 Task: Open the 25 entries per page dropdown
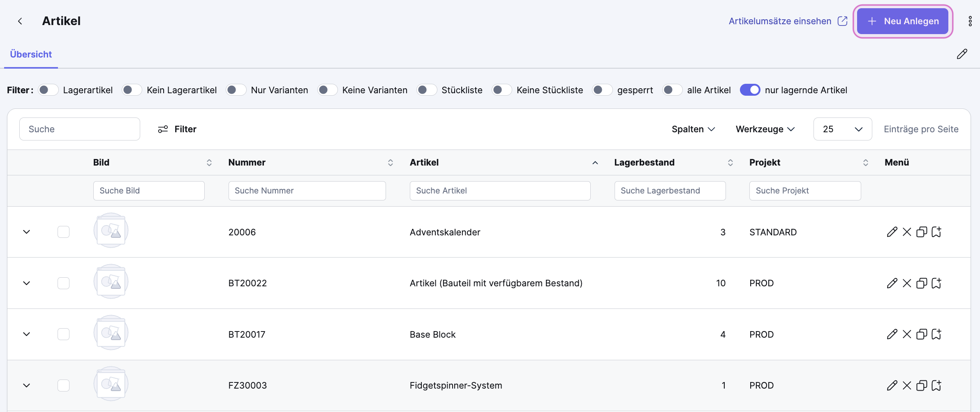[842, 129]
